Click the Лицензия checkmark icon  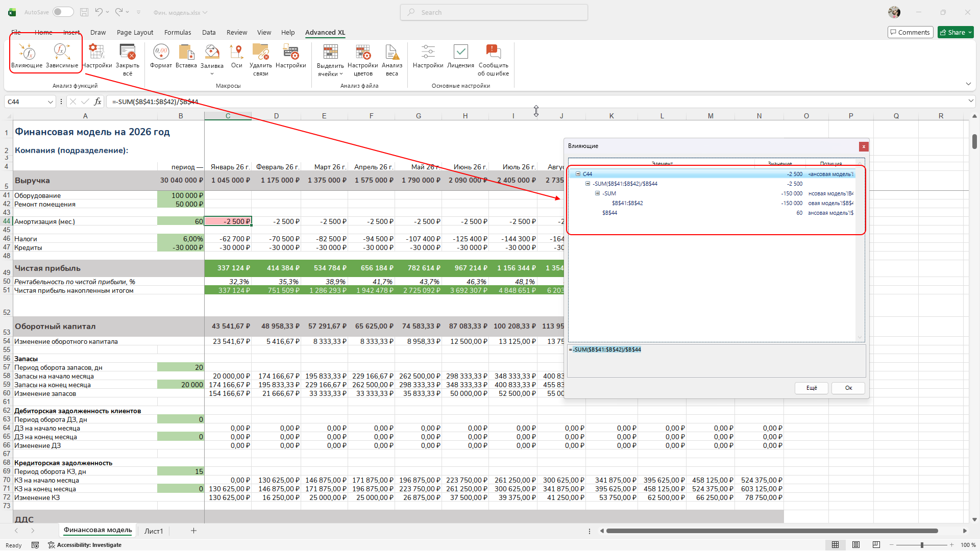pyautogui.click(x=460, y=52)
